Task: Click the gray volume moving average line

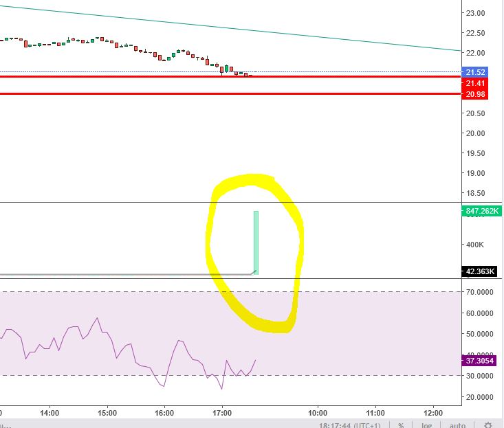Action: 138,275
